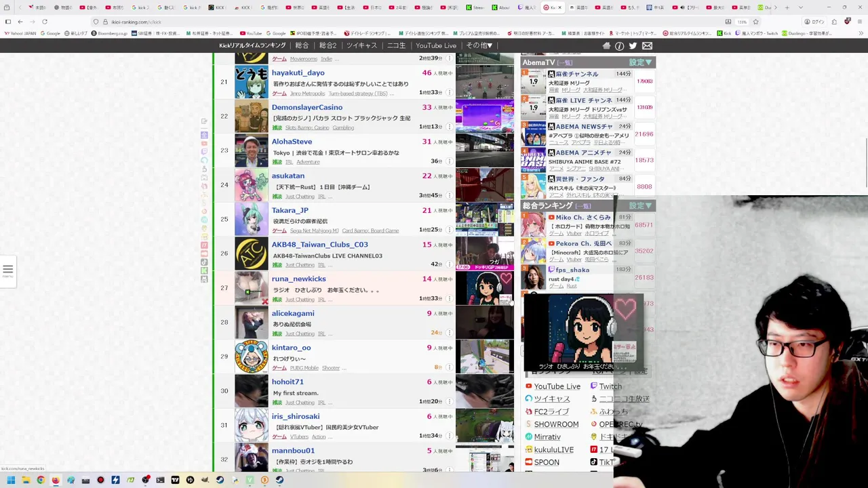Image resolution: width=868 pixels, height=488 pixels.
Task: Click the page vertical scrollbar
Action: pyautogui.click(x=865, y=163)
